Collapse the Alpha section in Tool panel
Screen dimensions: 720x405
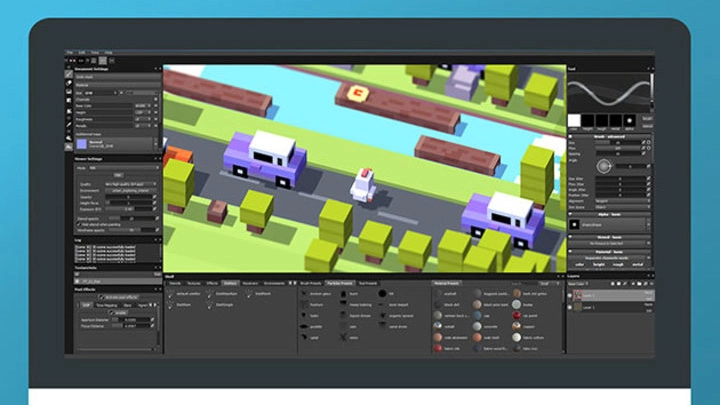[x=571, y=214]
